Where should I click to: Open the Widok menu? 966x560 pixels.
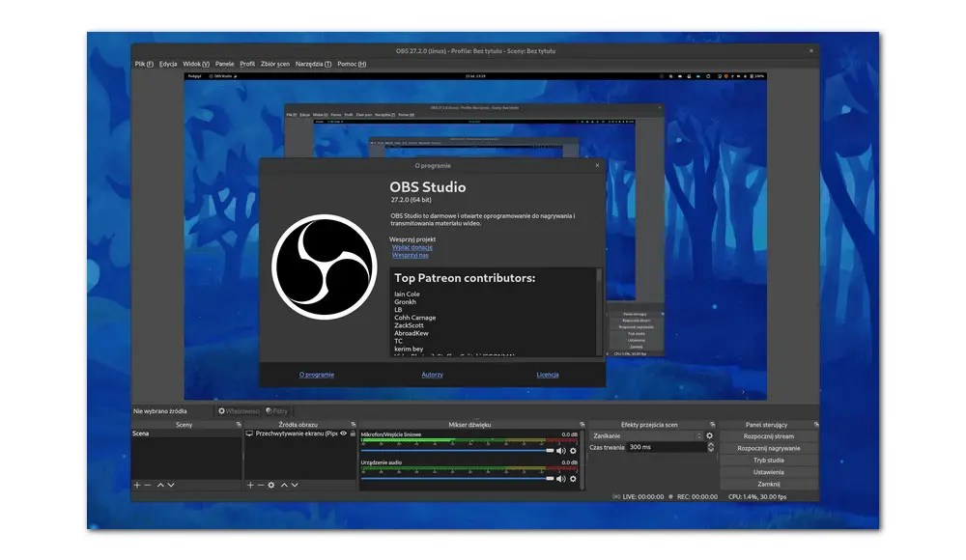coord(196,64)
